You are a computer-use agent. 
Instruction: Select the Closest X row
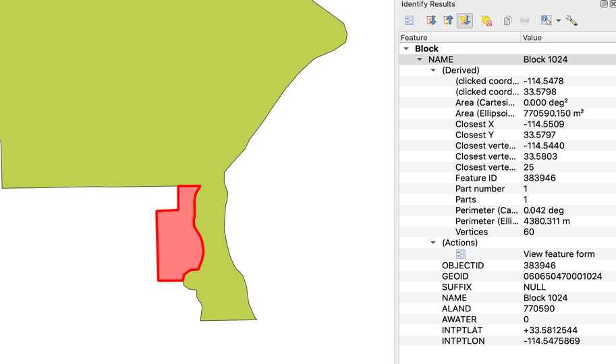pos(507,124)
